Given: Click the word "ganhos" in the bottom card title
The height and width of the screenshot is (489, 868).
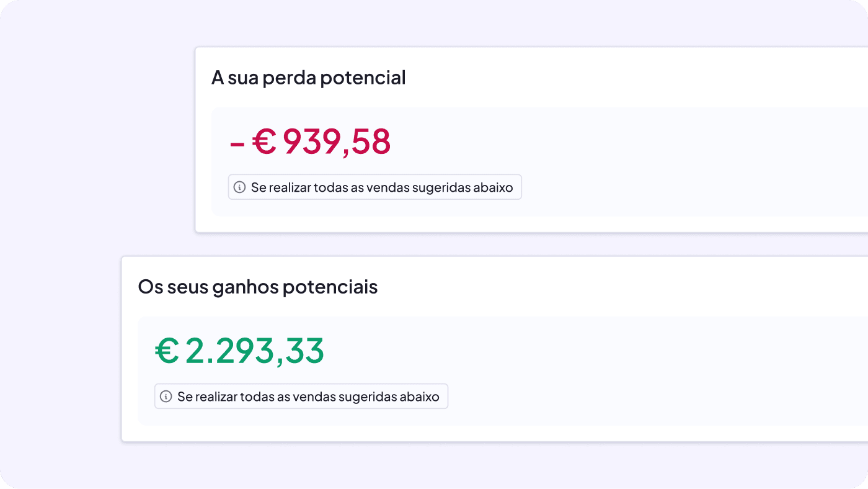Looking at the screenshot, I should point(245,288).
